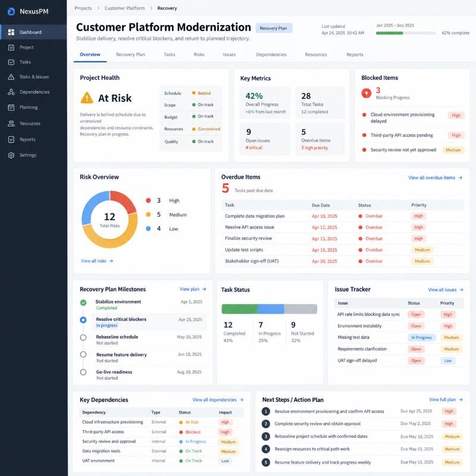476x476 pixels.
Task: Open the Tasks tab
Action: (x=170, y=55)
